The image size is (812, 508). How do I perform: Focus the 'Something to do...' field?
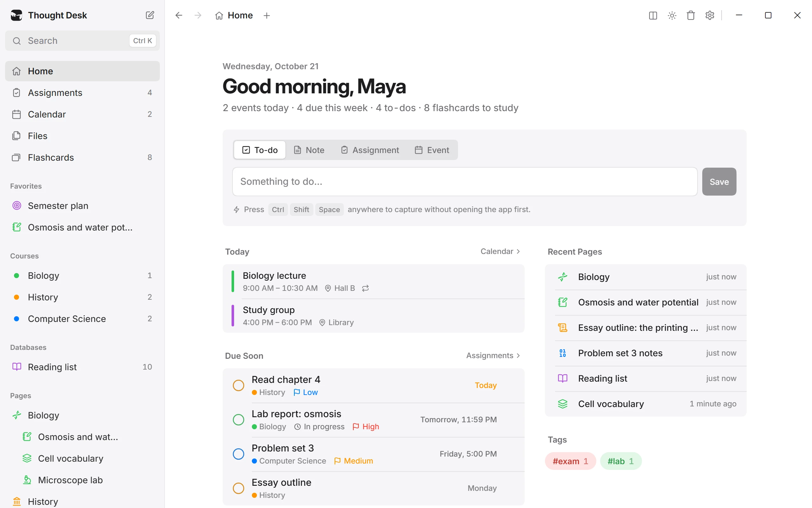(x=465, y=181)
